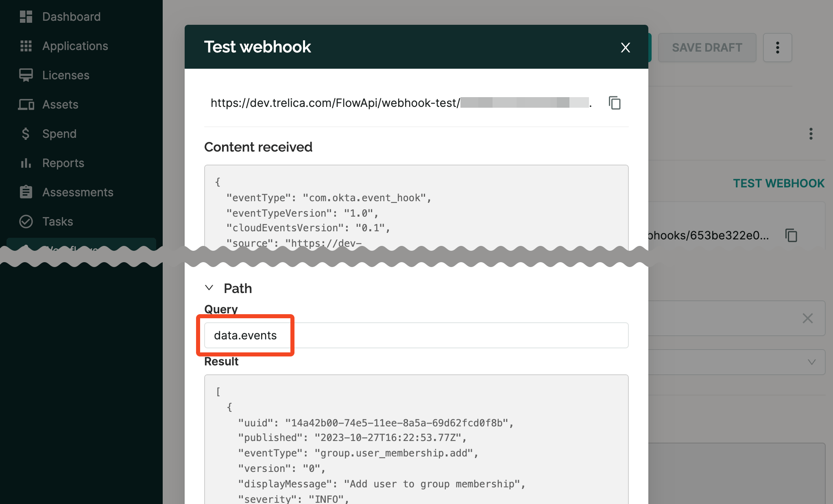Click the TEST WEBHOOK link
The width and height of the screenshot is (833, 504).
point(779,183)
